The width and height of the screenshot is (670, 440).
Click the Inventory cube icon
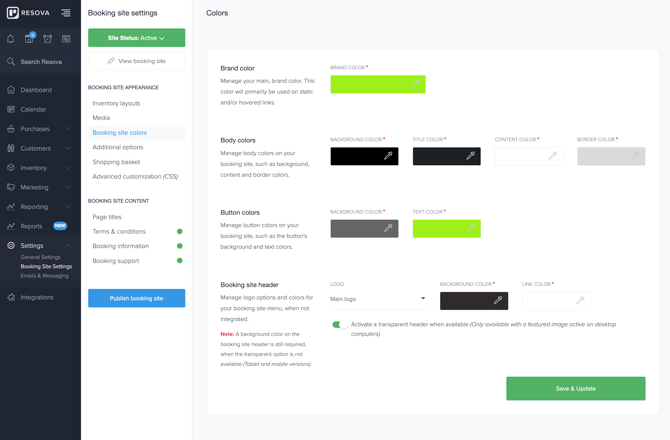(11, 167)
